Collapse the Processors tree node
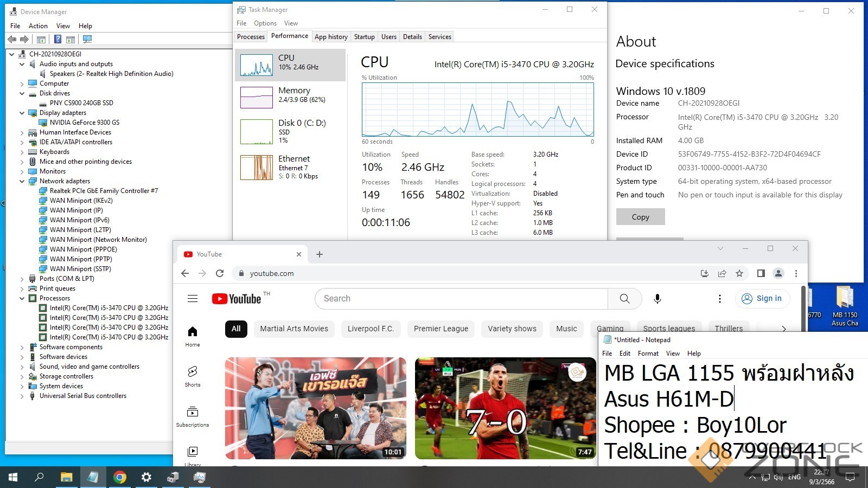 (x=22, y=298)
